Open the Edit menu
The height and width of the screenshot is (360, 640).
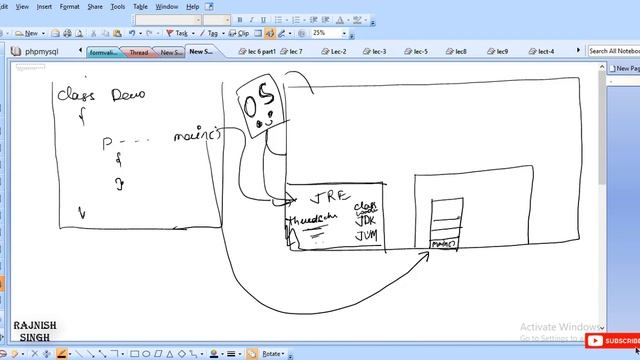tap(4, 7)
